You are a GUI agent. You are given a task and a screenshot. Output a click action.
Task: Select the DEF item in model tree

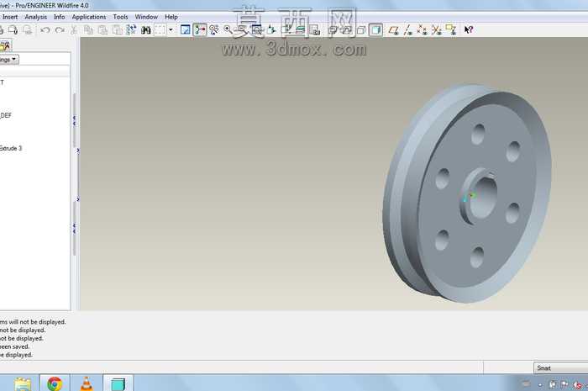pos(6,115)
